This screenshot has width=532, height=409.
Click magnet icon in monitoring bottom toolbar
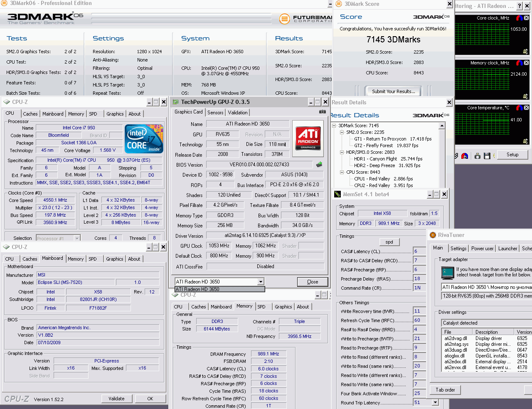tap(465, 156)
